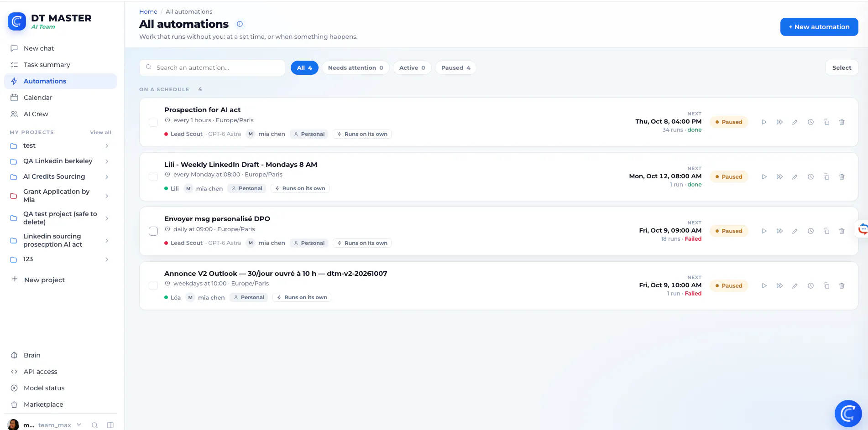Screen dimensions: 868x430
Task: Run the Lili Weekly LinkedIn Draft automation
Action: point(764,177)
